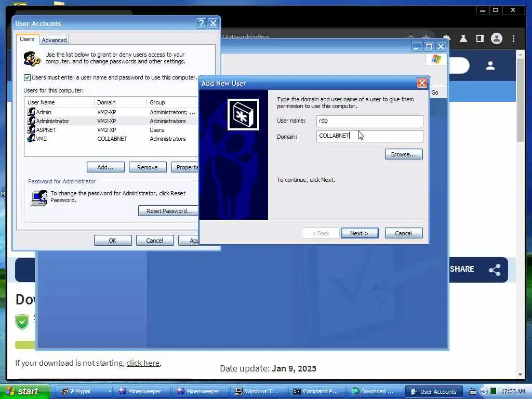Click the browser side panel icon
The width and height of the screenshot is (532, 399).
pos(480,38)
